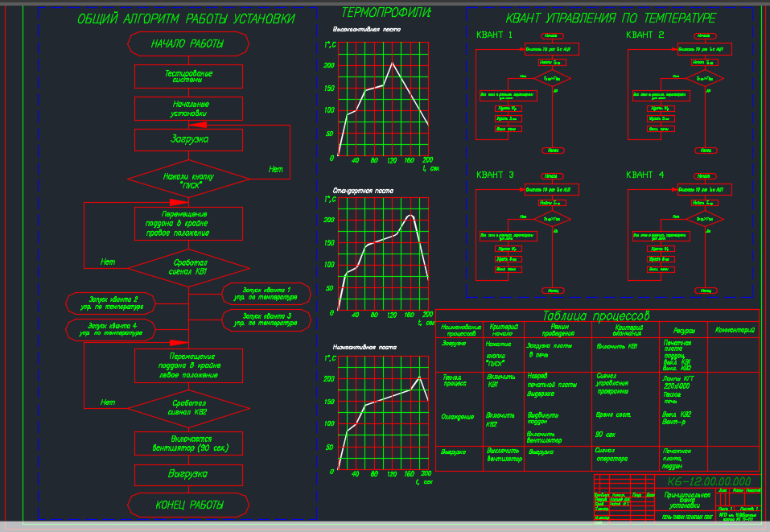The height and width of the screenshot is (532, 770).
Task: Click the 'Нажали кнопку ПУСК' decision diamond
Action: click(x=188, y=179)
